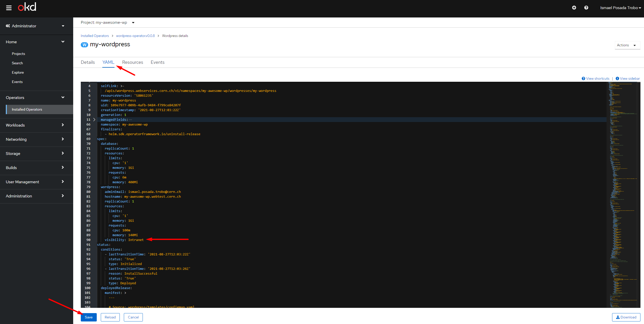Click the type: Deployed line

click(122, 283)
